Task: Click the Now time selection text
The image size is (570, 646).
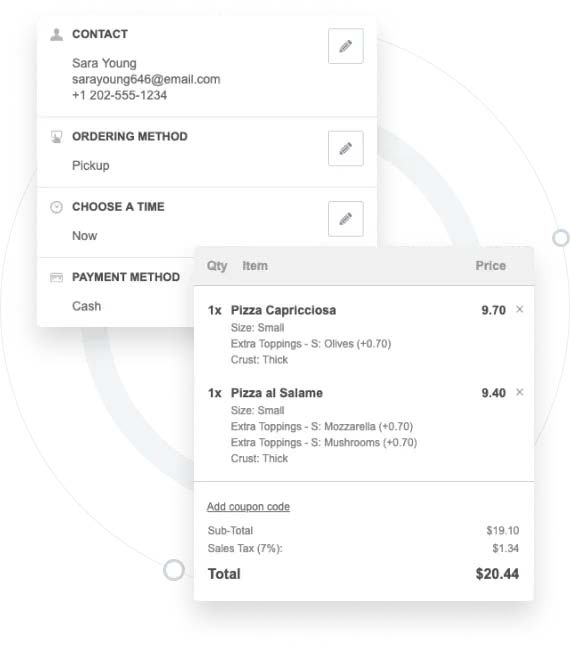Action: point(85,236)
